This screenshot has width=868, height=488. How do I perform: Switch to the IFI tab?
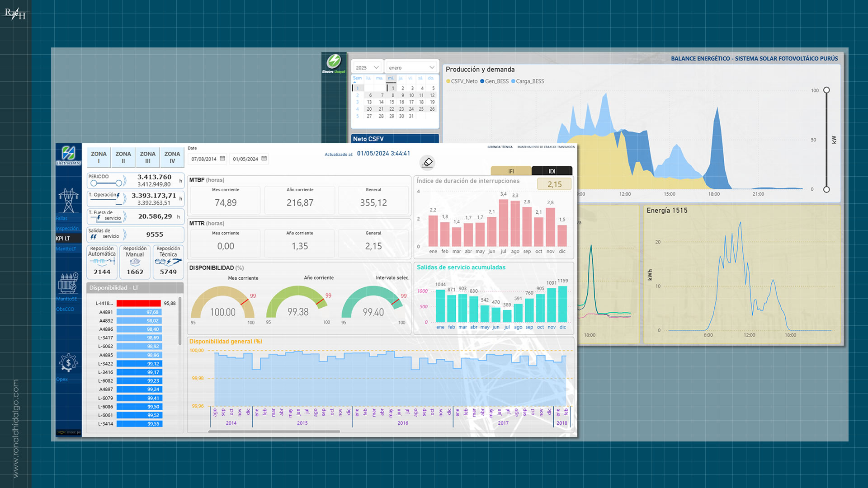click(511, 171)
